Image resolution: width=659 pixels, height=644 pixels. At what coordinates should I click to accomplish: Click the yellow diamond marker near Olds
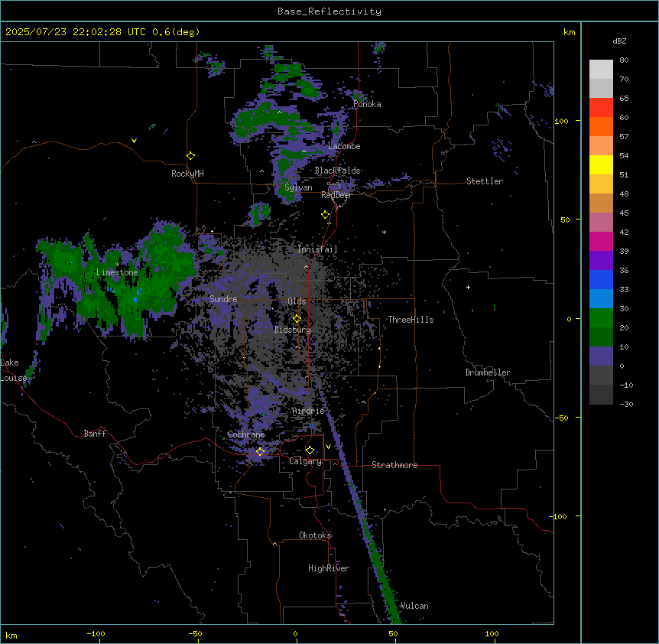(297, 319)
